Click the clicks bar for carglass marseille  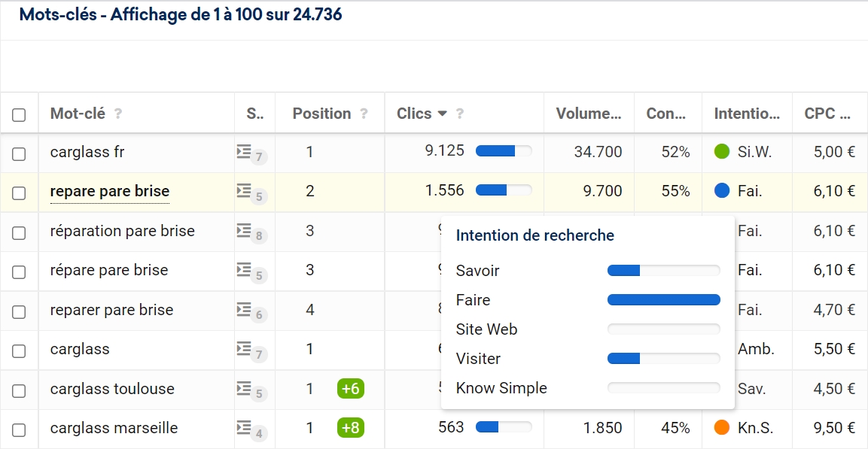pyautogui.click(x=504, y=427)
